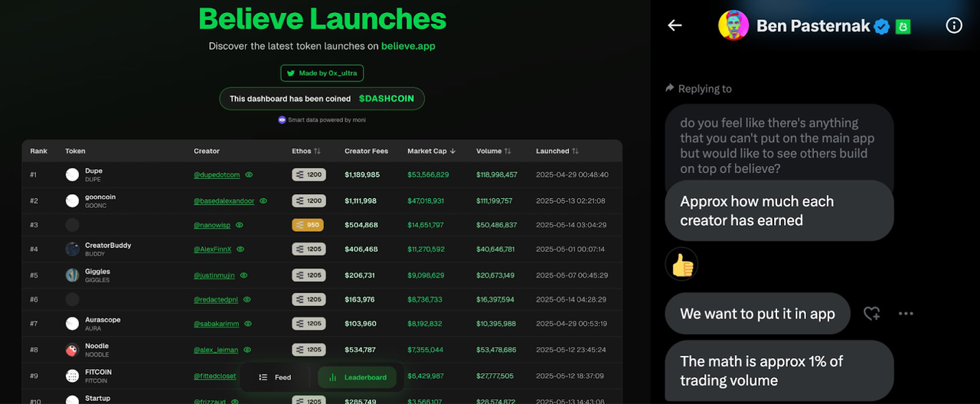Screen dimensions: 980x404
Task: Click Dupe market cap value $53,566,829
Action: pyautogui.click(x=428, y=174)
